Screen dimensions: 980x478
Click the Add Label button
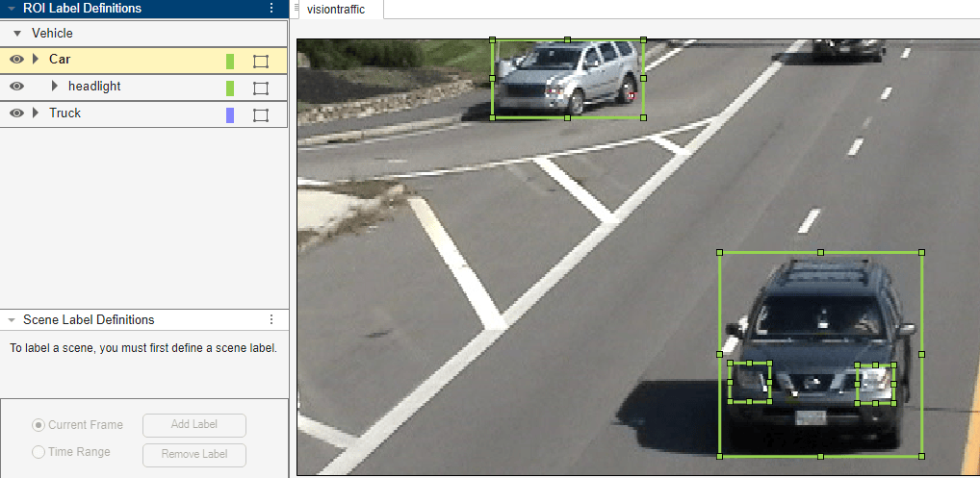pyautogui.click(x=194, y=425)
